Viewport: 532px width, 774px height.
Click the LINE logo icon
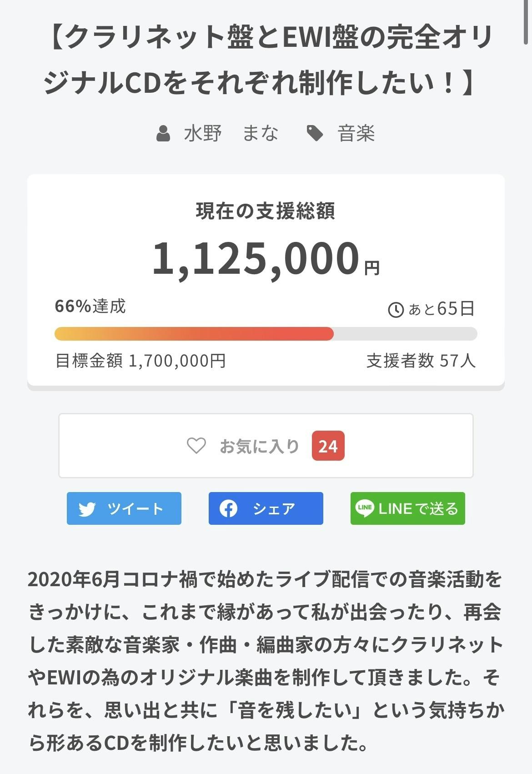point(364,508)
